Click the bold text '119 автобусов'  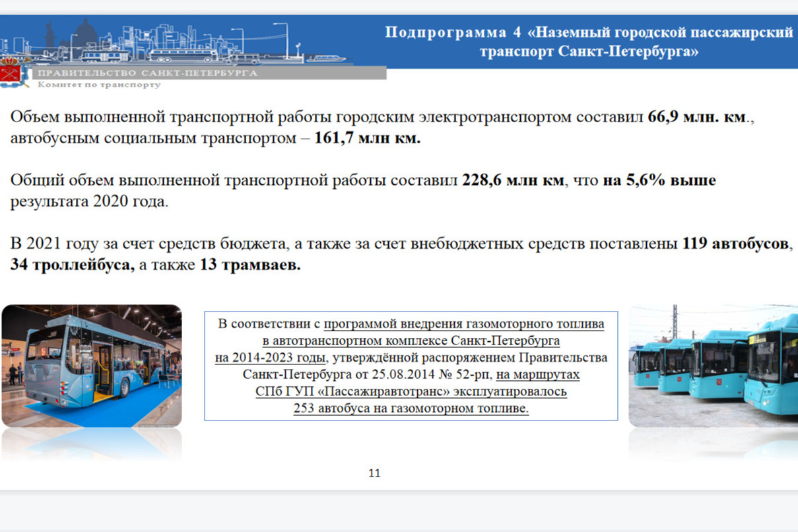(x=735, y=244)
